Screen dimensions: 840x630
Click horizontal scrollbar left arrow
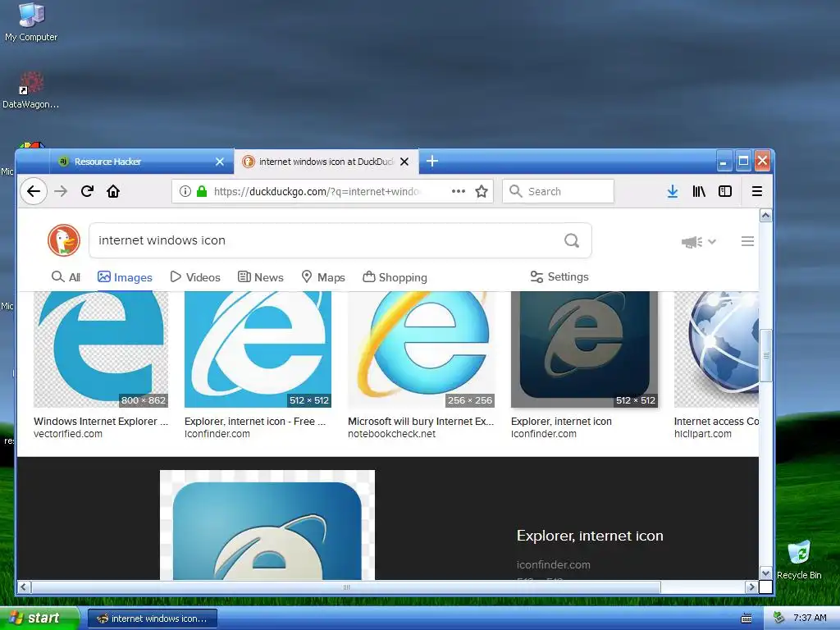tap(24, 587)
